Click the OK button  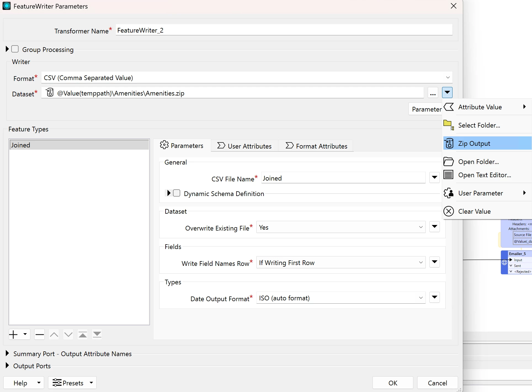393,383
